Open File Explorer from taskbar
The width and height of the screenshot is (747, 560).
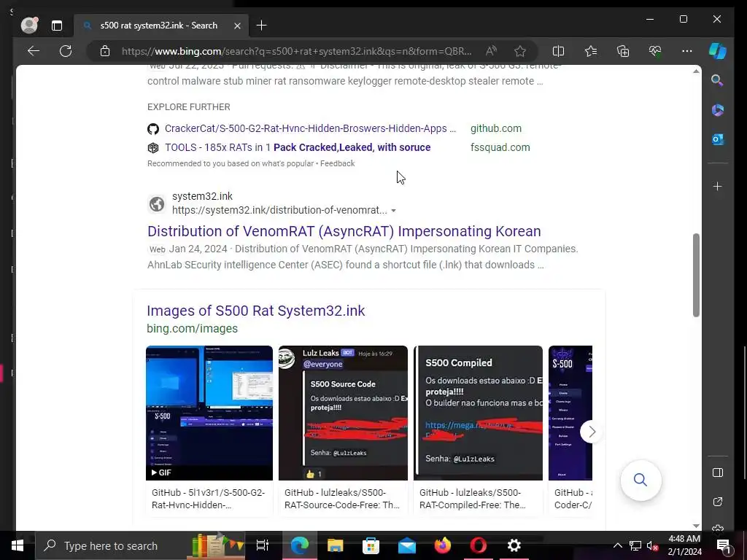(x=335, y=545)
